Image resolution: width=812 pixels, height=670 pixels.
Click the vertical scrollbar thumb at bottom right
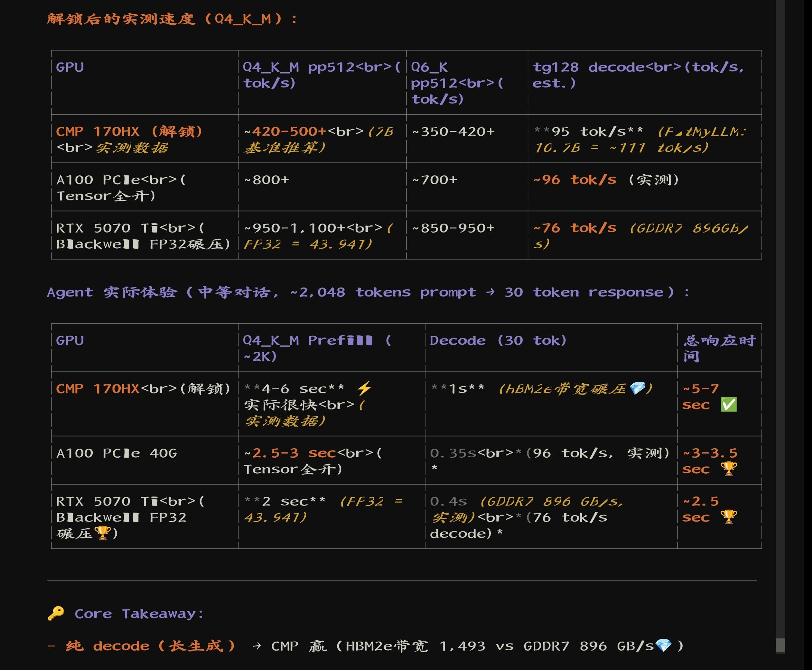pos(780,645)
